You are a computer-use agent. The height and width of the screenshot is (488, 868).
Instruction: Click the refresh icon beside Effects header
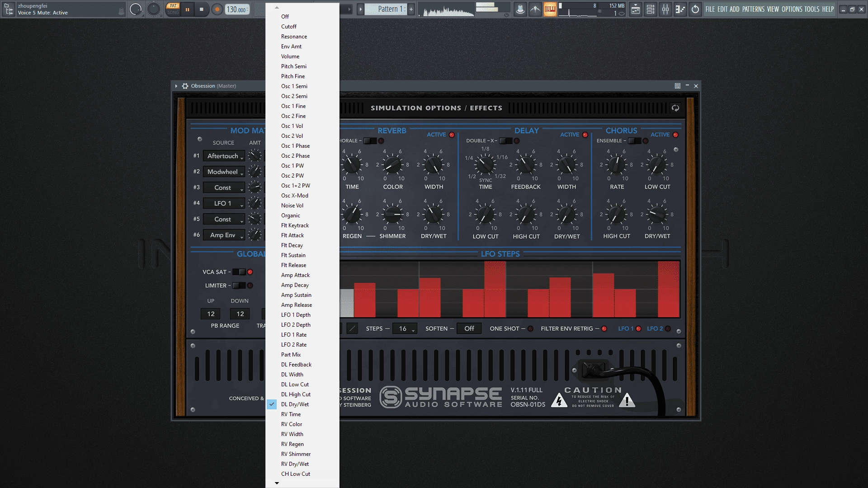(x=675, y=108)
